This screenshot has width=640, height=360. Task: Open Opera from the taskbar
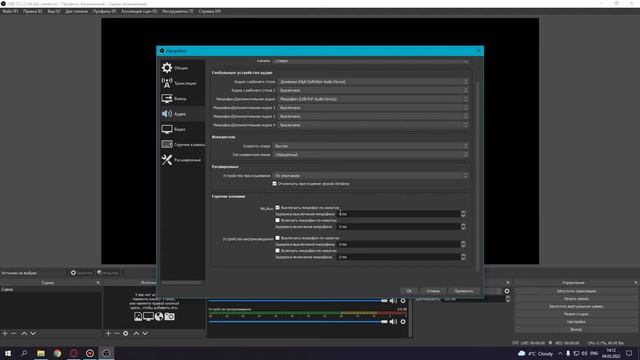click(73, 353)
